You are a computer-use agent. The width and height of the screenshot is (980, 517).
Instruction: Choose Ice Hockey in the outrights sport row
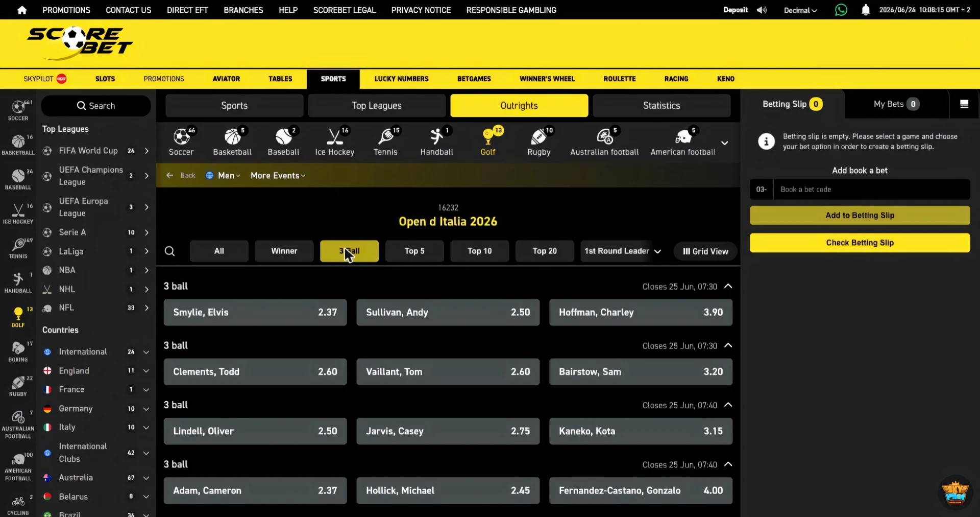334,142
